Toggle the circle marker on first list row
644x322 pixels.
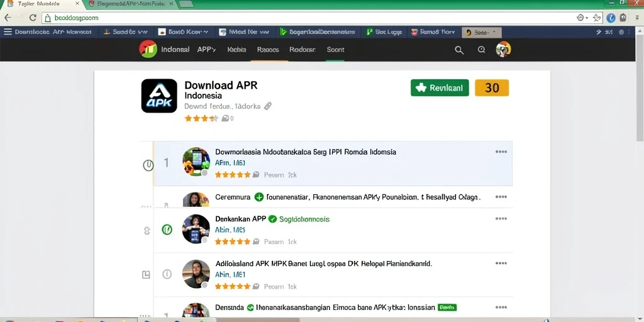coord(148,165)
